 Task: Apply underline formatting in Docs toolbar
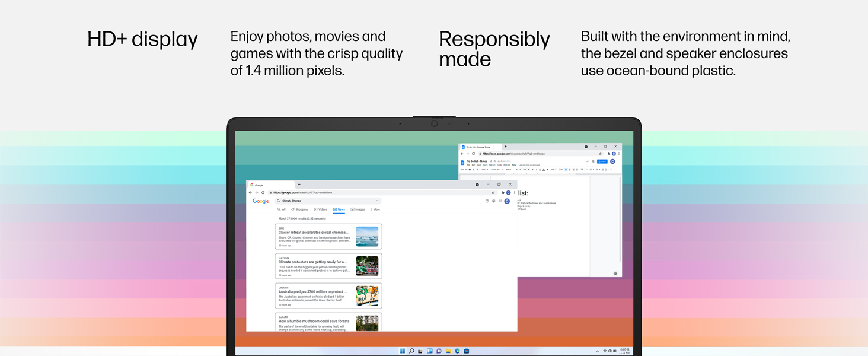[x=540, y=169]
